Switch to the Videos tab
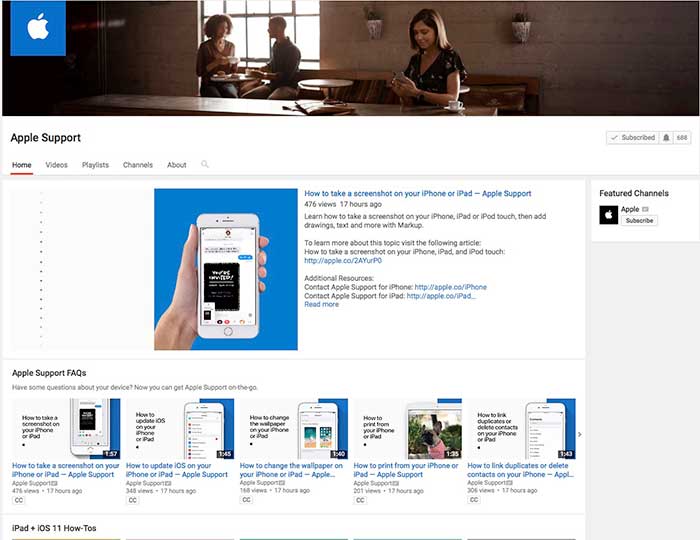This screenshot has height=540, width=700. coord(56,165)
